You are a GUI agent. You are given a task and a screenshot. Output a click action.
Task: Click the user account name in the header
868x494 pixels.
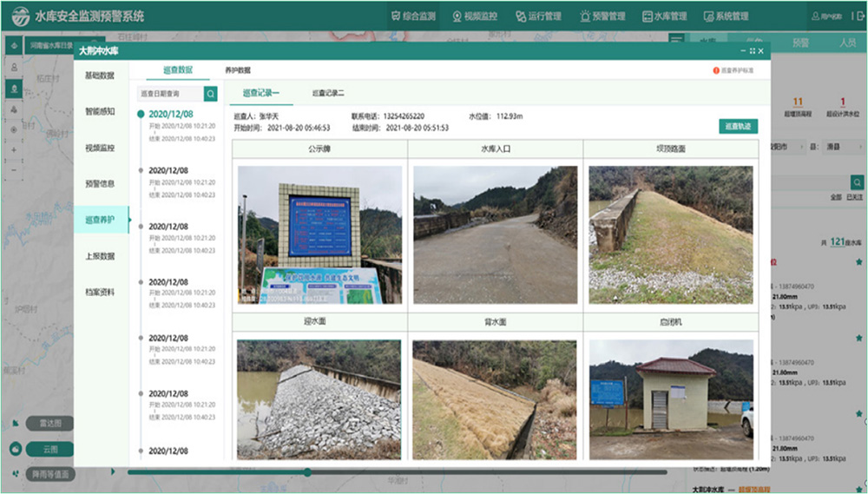tap(827, 16)
